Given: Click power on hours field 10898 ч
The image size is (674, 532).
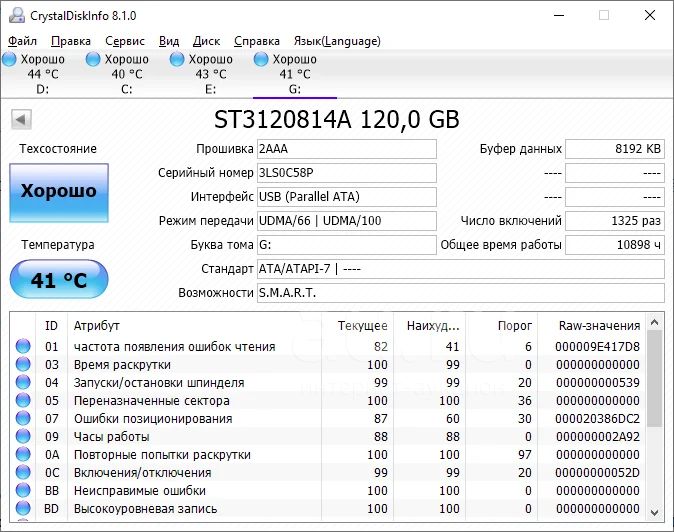Looking at the screenshot, I should tap(615, 245).
